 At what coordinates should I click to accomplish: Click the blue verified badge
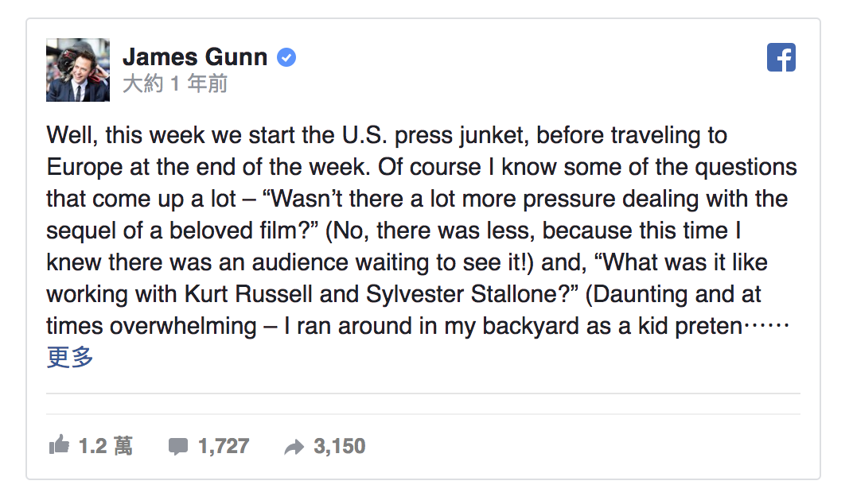[x=286, y=57]
